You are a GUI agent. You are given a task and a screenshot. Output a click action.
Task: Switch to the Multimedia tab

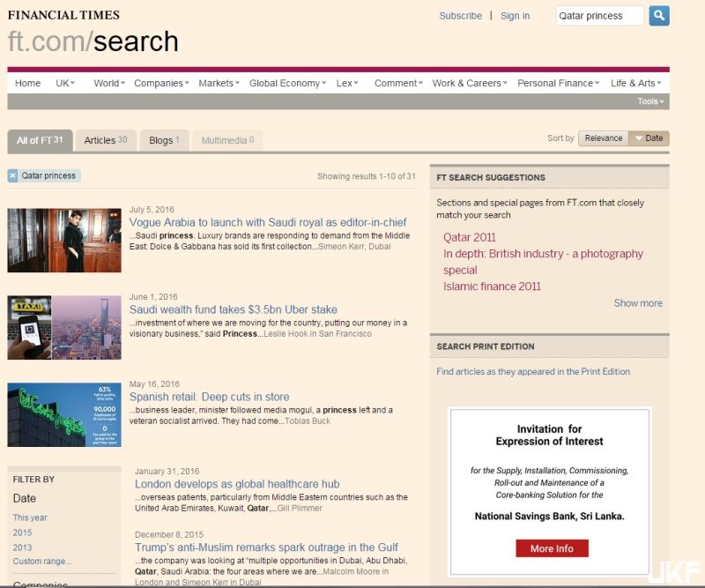(227, 140)
